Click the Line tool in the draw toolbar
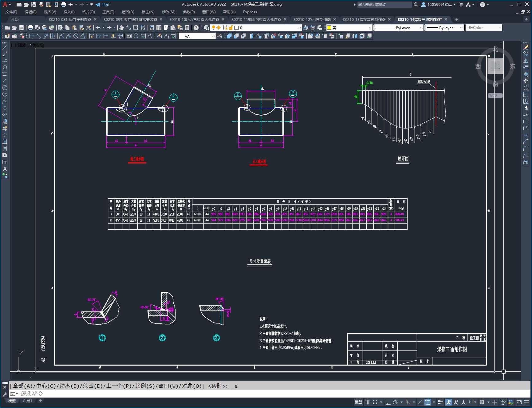Viewport: 532px width, 408px height. click(x=5, y=47)
